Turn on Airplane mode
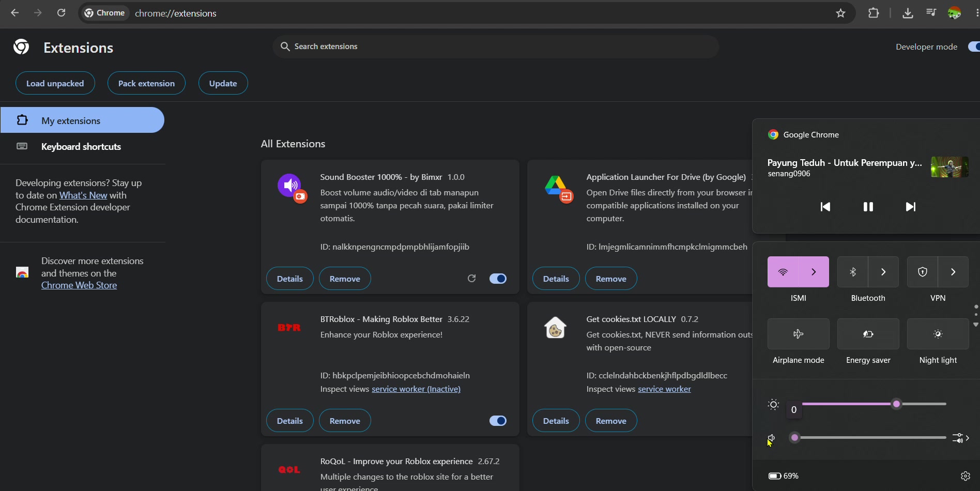Screen dimensions: 980x491 click(x=799, y=334)
